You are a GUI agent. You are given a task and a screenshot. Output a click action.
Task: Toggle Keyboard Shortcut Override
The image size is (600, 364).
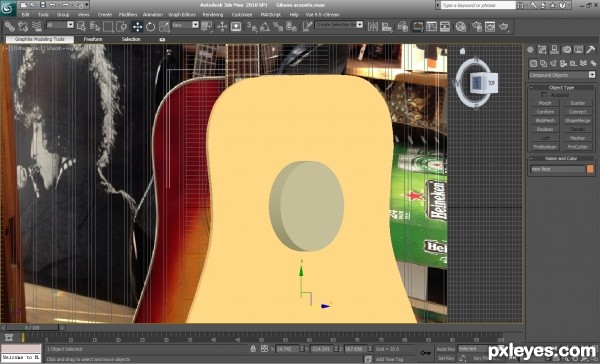pyautogui.click(x=236, y=26)
